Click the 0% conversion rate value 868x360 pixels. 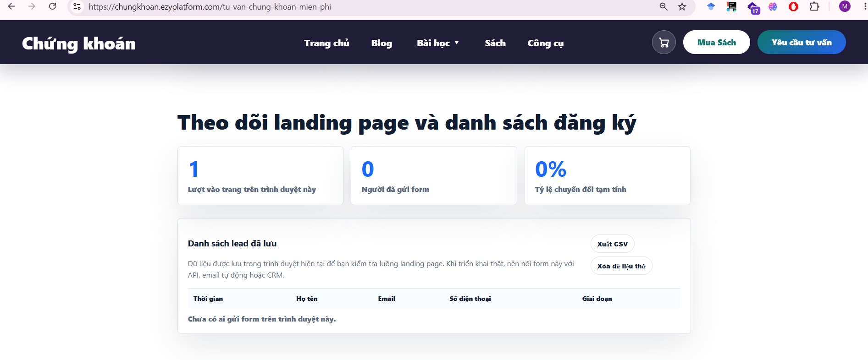click(551, 169)
